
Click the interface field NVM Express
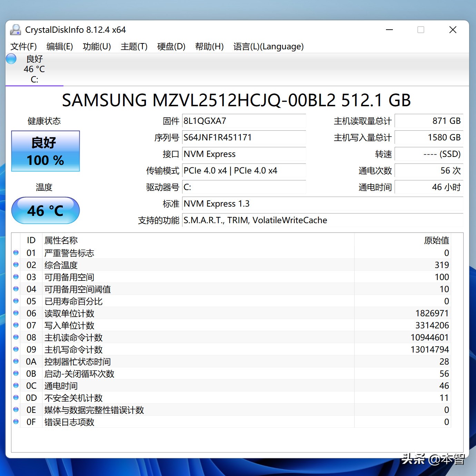click(244, 154)
